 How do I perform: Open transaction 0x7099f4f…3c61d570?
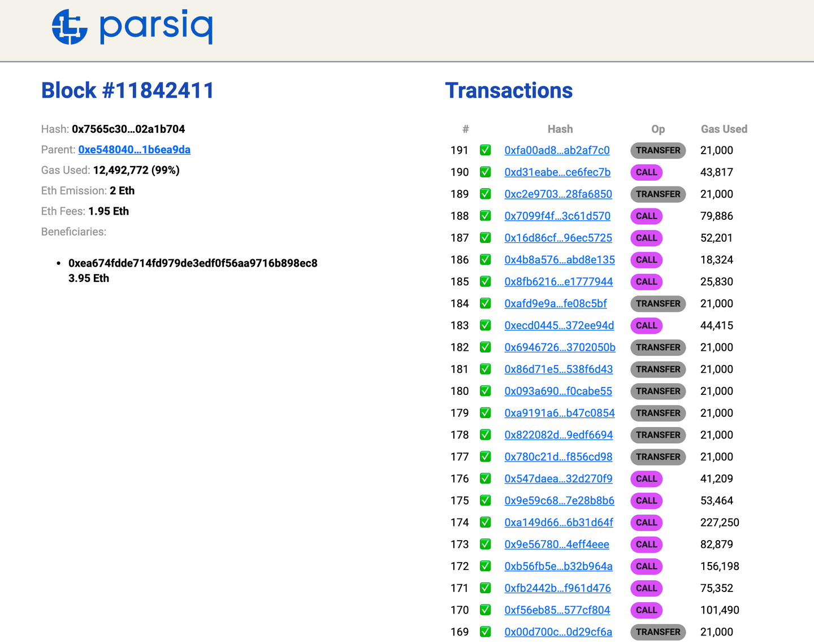pyautogui.click(x=557, y=216)
